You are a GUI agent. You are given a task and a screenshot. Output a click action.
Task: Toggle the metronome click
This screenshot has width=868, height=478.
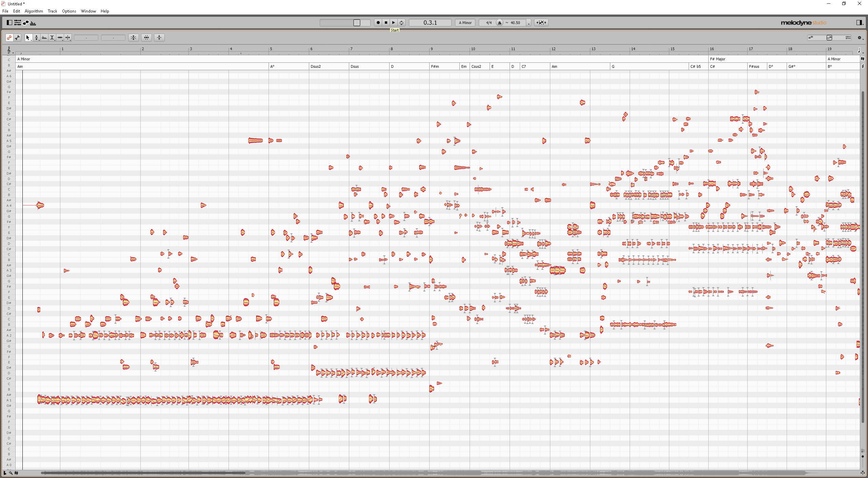pyautogui.click(x=499, y=23)
